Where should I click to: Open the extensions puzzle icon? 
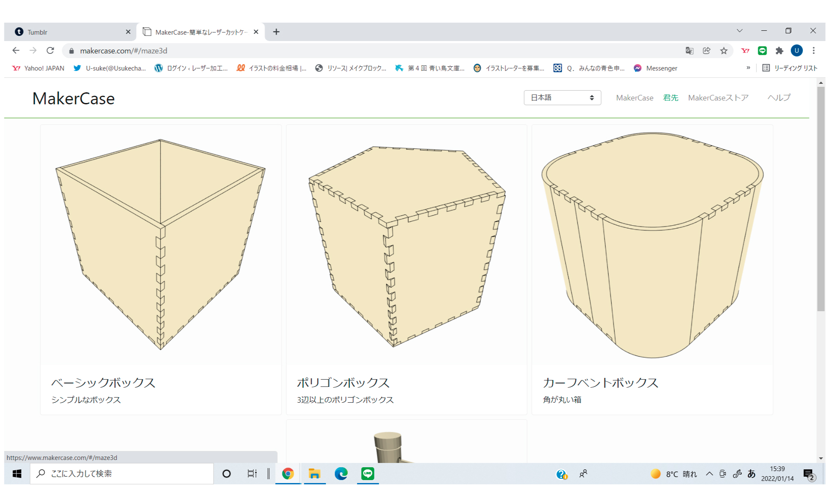[x=779, y=50]
